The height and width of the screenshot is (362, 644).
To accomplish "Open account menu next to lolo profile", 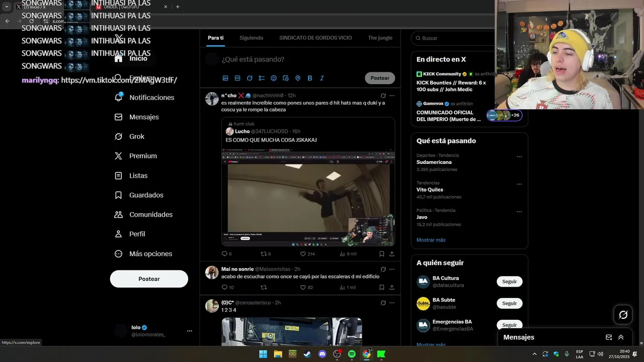I will [190, 331].
